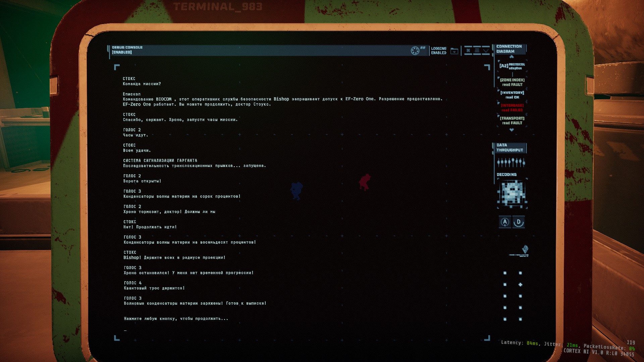Click the diamond logo emblem on right
The width and height of the screenshot is (644, 362).
(525, 249)
